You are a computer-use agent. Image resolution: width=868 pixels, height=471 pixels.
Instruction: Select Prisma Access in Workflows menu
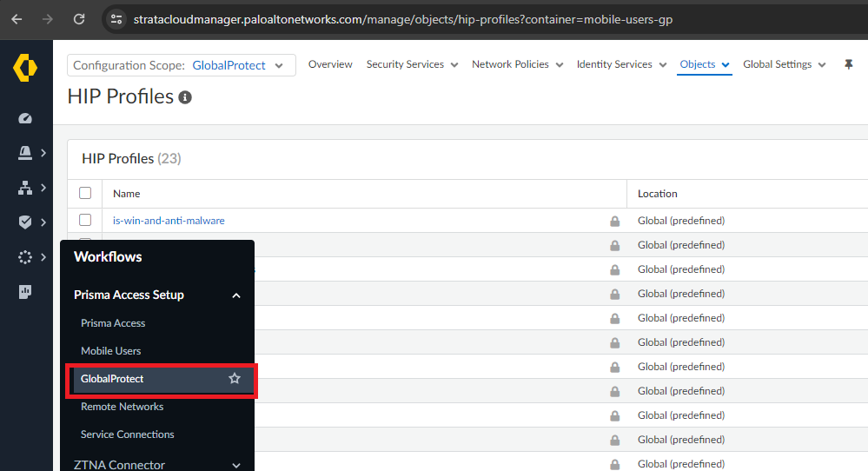113,323
